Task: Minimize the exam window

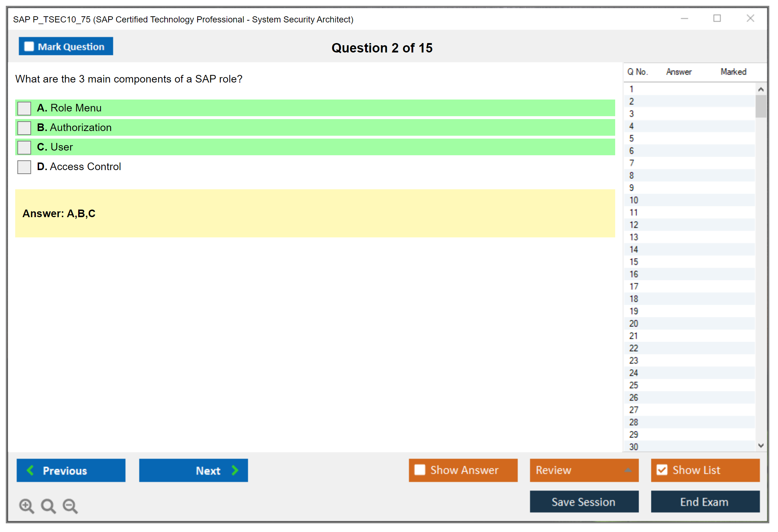Action: tap(684, 18)
